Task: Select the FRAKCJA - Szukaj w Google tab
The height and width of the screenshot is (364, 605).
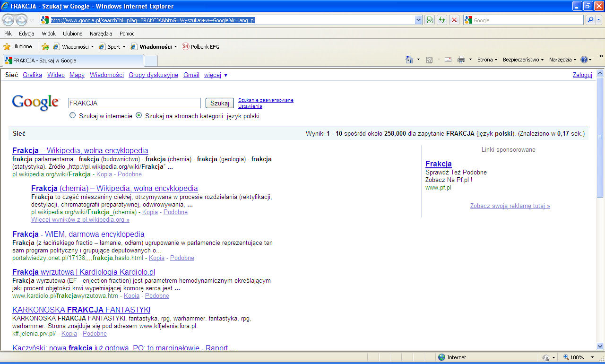Action: [73, 61]
